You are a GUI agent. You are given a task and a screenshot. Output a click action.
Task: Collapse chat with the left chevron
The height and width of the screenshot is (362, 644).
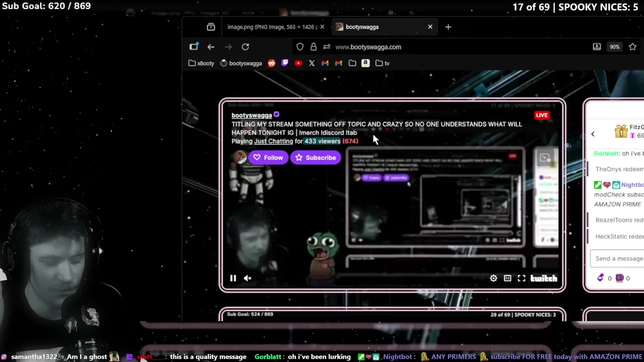(x=593, y=134)
